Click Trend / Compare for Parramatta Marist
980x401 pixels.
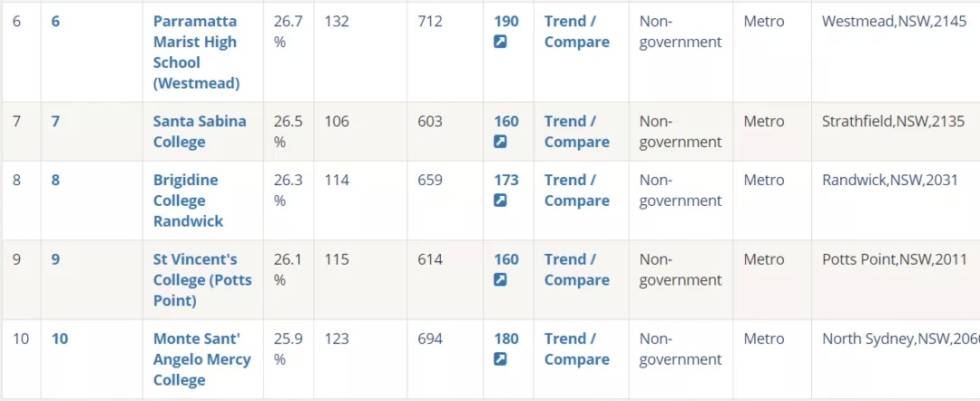(576, 32)
